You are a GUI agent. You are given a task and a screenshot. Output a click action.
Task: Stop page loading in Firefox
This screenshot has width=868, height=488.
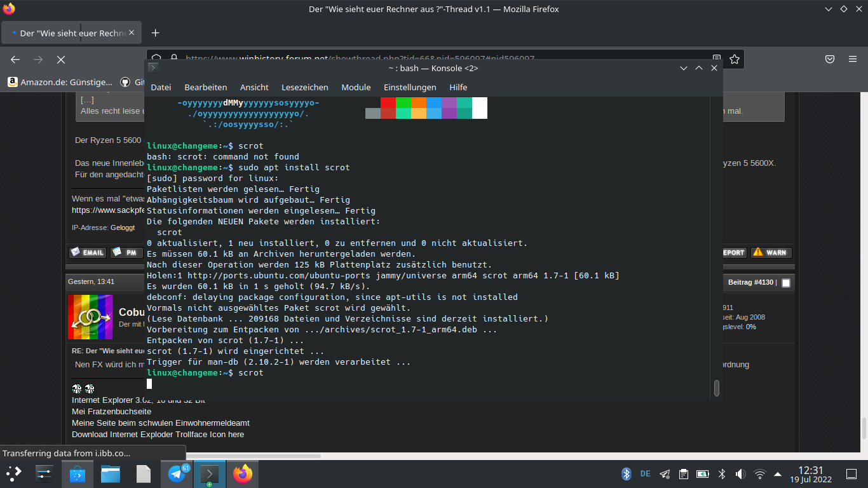point(61,59)
